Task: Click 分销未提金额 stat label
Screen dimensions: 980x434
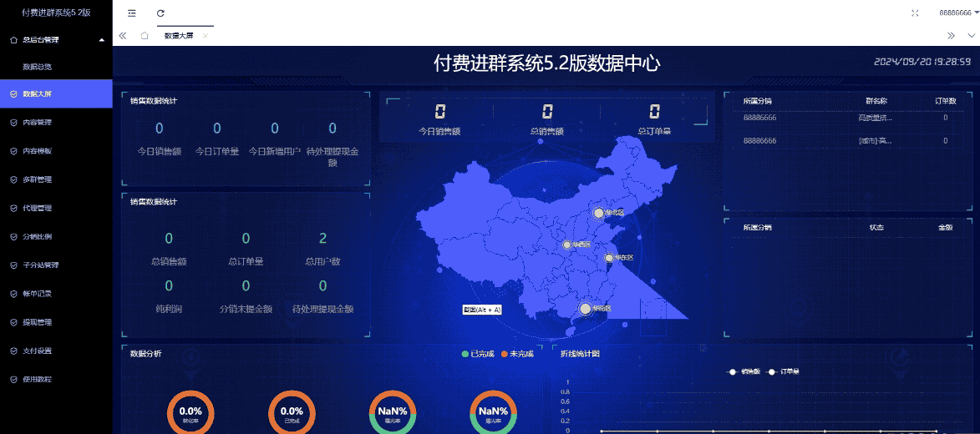Action: [x=246, y=309]
